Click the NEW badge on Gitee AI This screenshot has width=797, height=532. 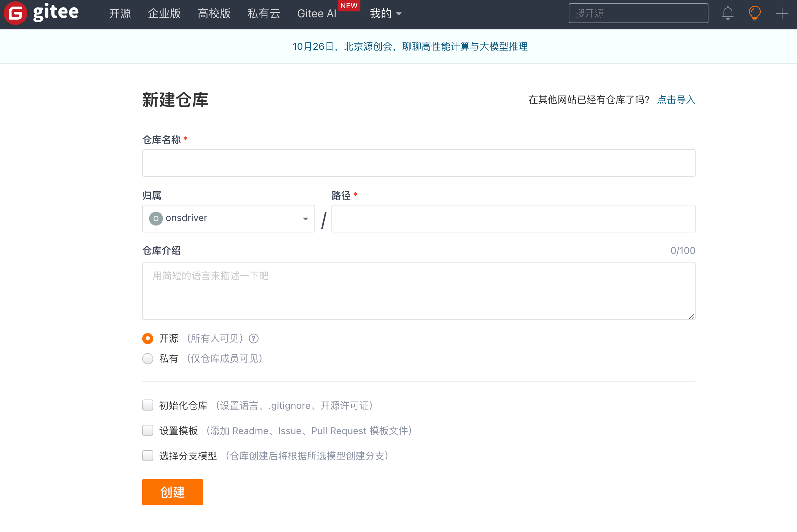coord(349,6)
